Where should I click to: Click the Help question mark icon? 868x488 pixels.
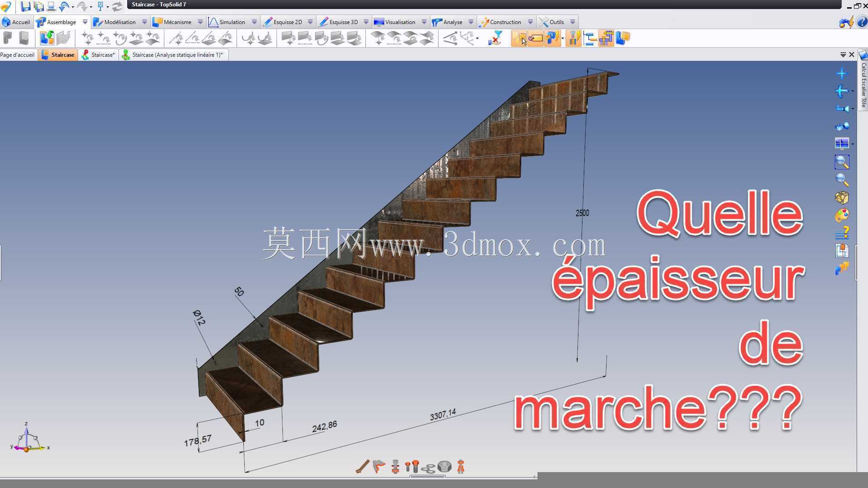tap(862, 22)
